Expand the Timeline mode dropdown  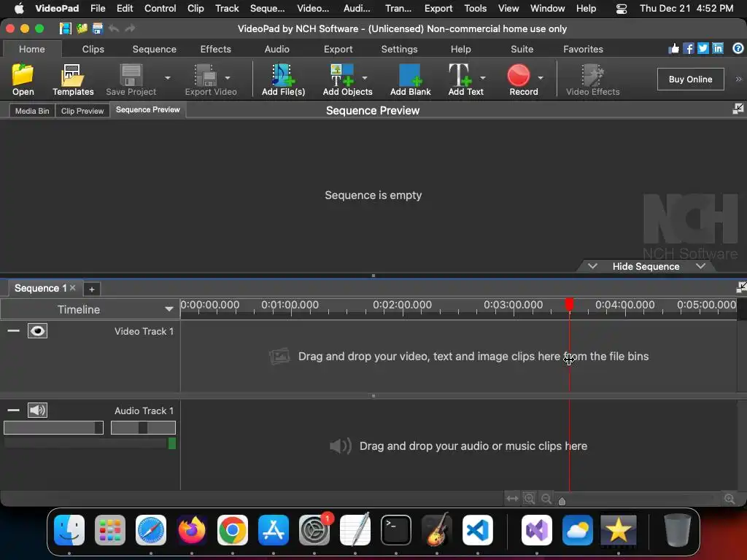click(x=169, y=309)
